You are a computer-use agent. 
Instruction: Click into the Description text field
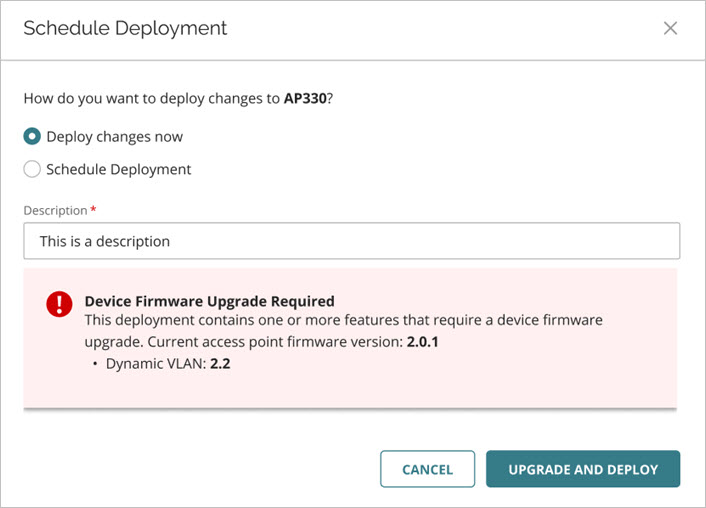coord(351,241)
